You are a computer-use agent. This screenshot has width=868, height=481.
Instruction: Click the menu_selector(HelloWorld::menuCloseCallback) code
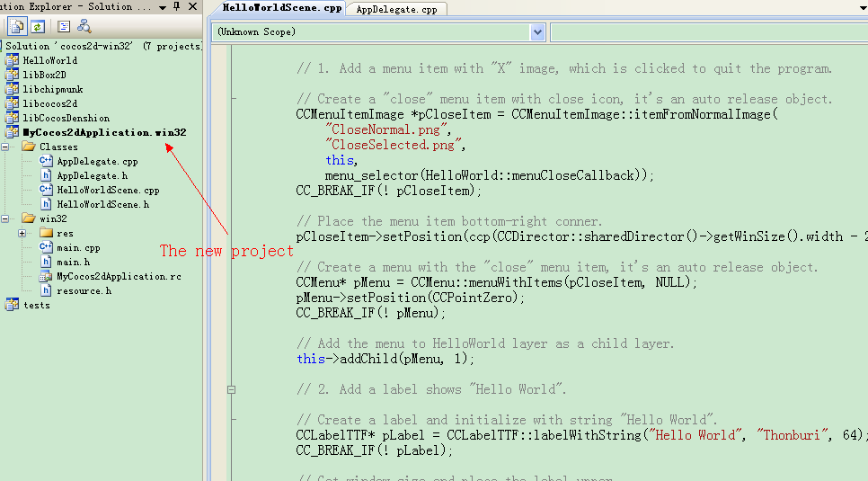coord(490,175)
